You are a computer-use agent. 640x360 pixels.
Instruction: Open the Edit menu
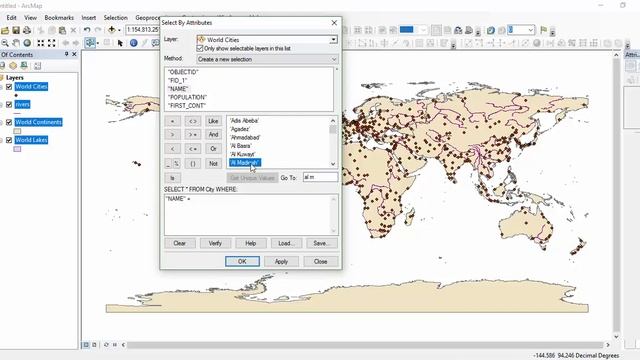point(11,18)
